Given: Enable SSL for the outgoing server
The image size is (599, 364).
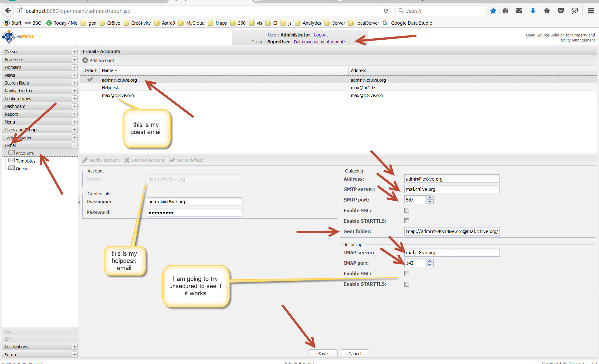Looking at the screenshot, I should (407, 211).
